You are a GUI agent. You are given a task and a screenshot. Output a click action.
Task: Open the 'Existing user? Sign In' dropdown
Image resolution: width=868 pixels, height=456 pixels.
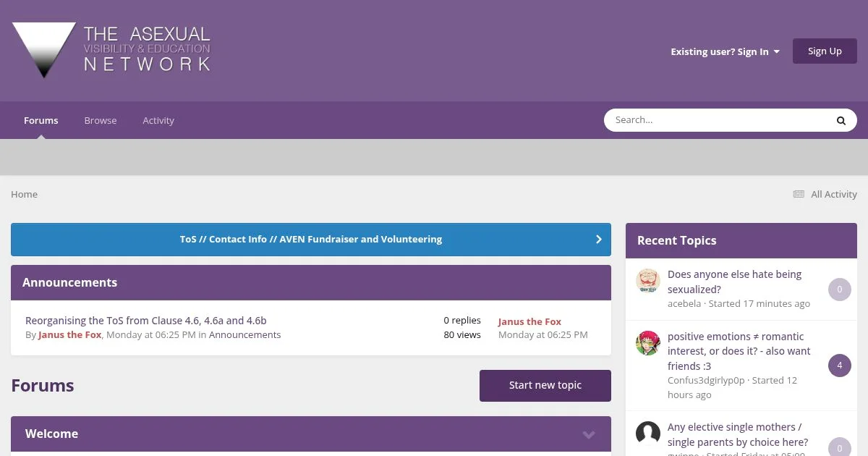coord(725,51)
